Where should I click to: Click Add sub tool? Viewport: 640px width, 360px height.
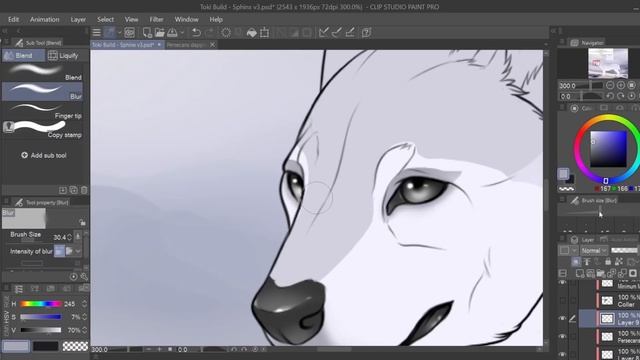[x=44, y=156]
